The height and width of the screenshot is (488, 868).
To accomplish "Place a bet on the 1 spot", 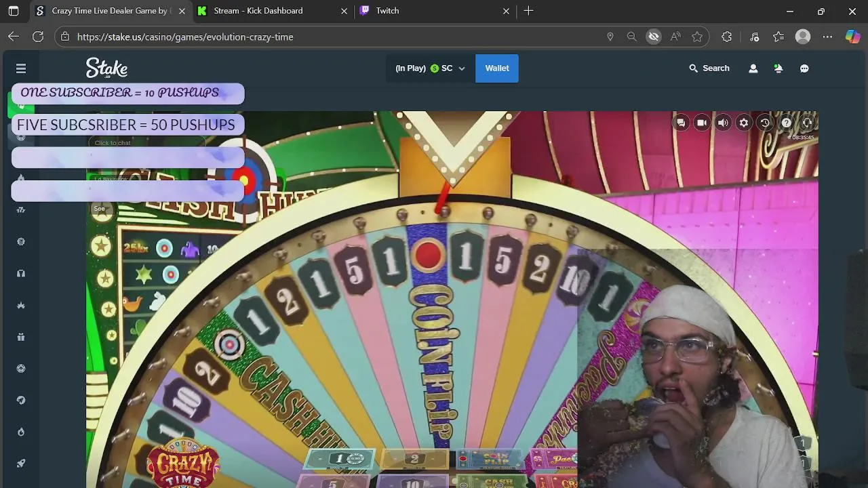I will click(340, 460).
